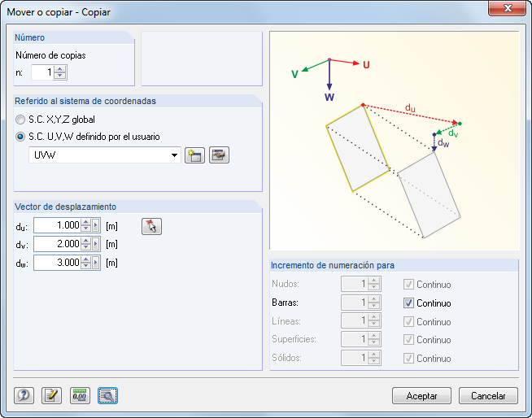This screenshot has width=532, height=418.
Task: Open the UVW coordinate system dropdown
Action: tap(174, 155)
